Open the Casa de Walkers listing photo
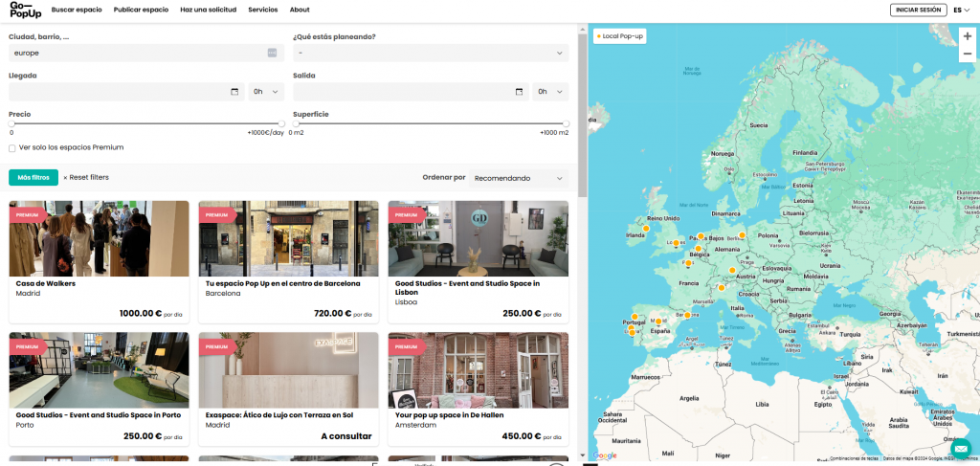 tap(99, 238)
